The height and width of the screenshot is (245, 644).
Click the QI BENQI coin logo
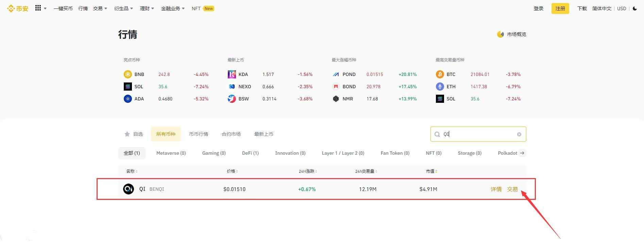pos(129,189)
